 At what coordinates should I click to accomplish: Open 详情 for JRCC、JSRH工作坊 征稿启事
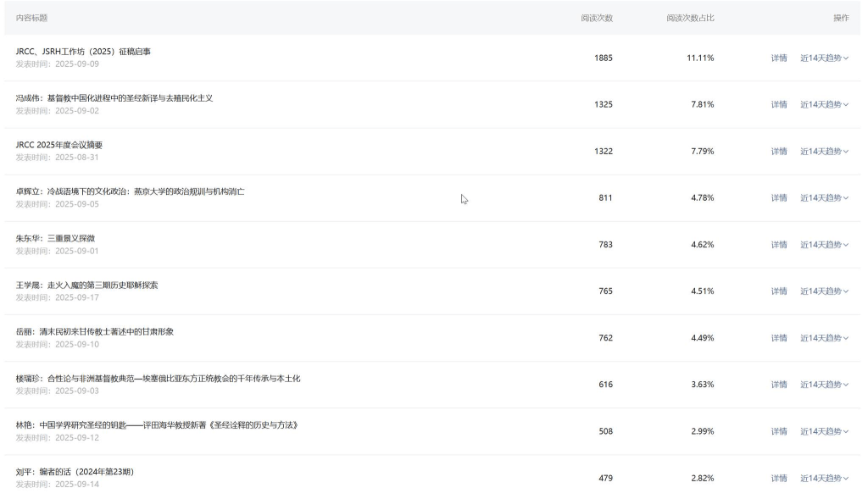point(778,58)
